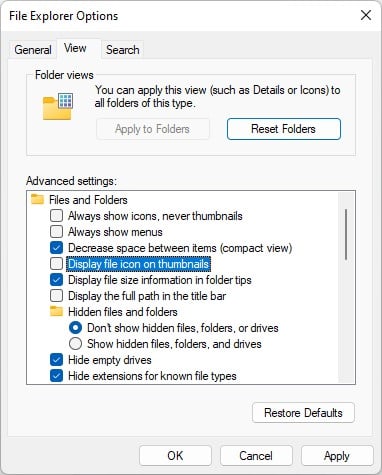Click the Advanced settings scrollbar thumb

tap(346, 234)
